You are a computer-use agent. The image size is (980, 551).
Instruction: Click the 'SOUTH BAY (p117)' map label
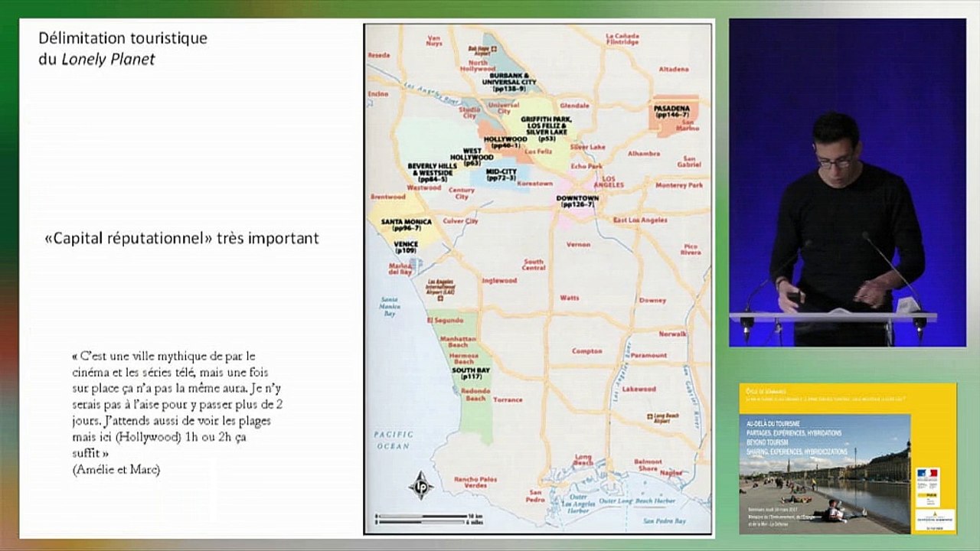coord(471,373)
